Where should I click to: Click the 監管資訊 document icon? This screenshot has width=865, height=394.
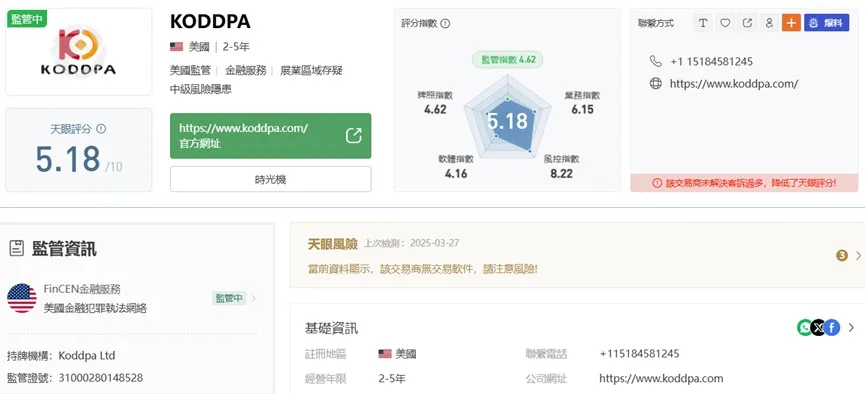pos(17,248)
